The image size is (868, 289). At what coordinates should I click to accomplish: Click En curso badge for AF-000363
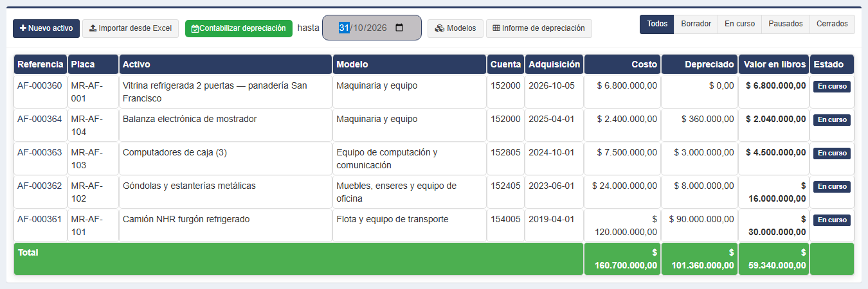coord(832,153)
